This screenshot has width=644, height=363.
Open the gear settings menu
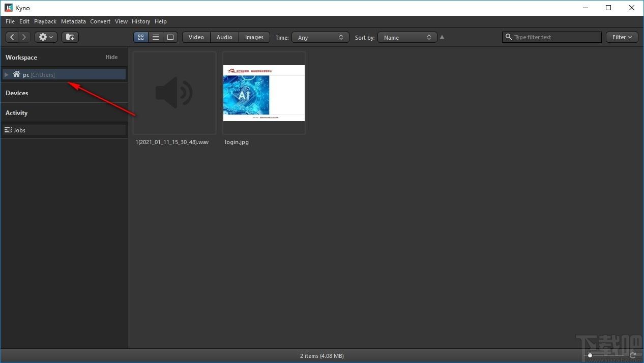(x=46, y=37)
